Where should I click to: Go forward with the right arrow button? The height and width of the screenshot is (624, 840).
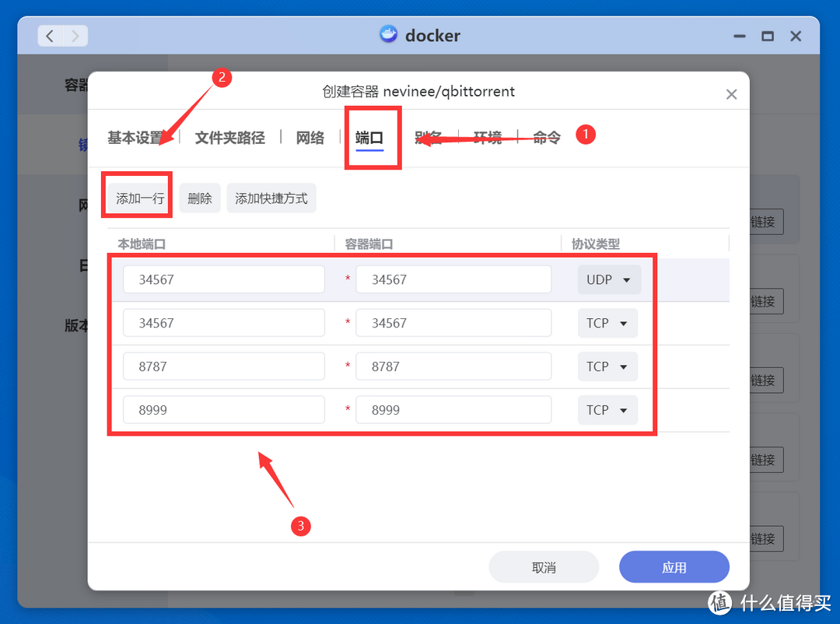[x=75, y=36]
